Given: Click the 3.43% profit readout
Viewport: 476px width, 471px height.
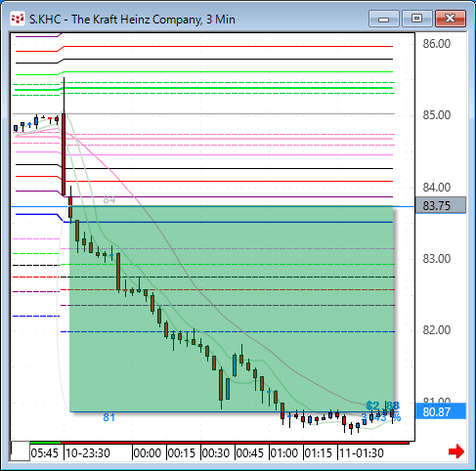Looking at the screenshot, I should coord(381,417).
